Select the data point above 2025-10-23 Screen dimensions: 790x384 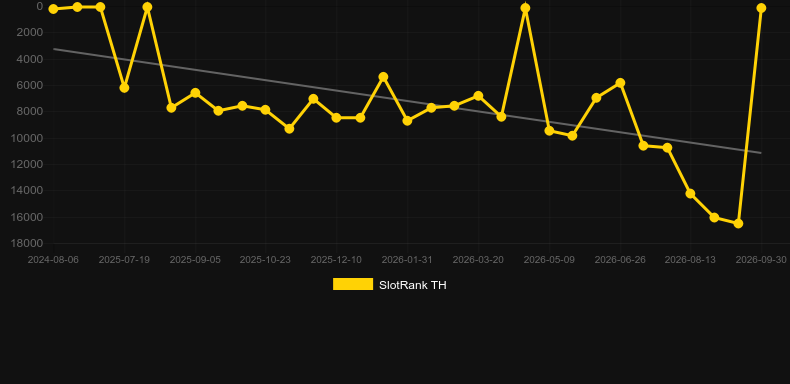coord(266,110)
